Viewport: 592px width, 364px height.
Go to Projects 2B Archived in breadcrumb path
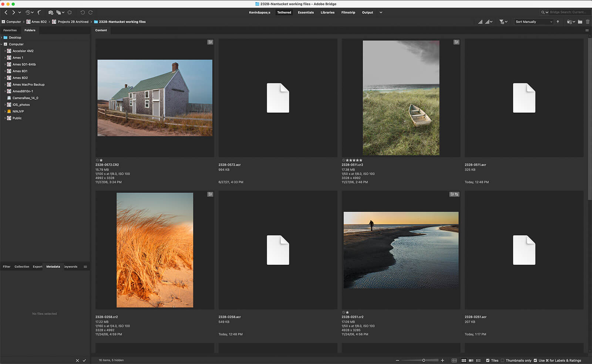coord(73,22)
